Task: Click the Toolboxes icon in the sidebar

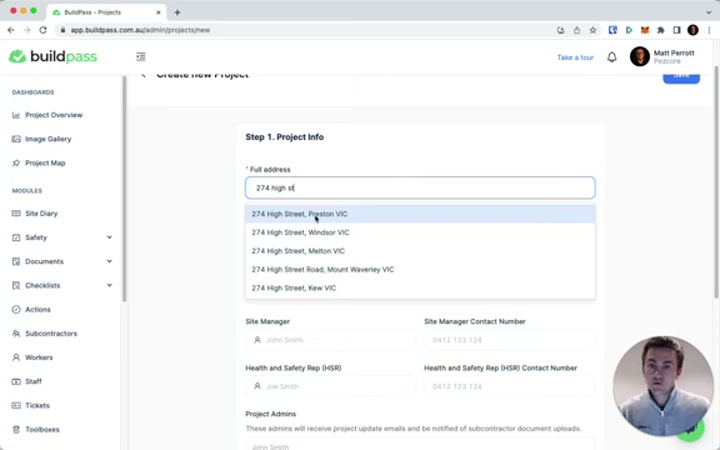Action: click(16, 429)
